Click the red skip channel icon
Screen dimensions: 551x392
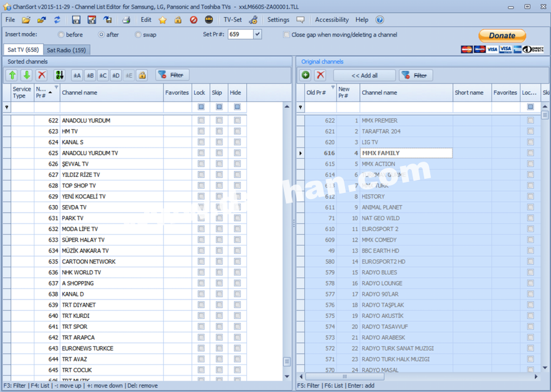[193, 20]
